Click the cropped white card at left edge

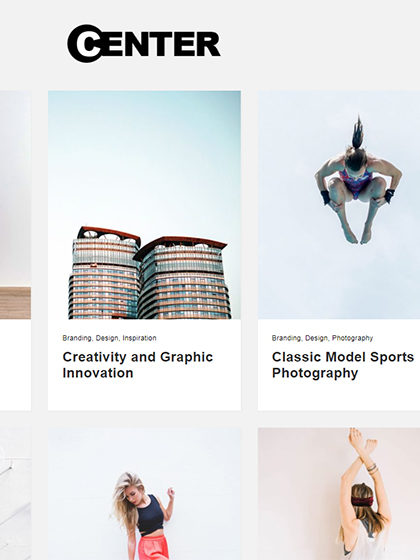coord(15,364)
